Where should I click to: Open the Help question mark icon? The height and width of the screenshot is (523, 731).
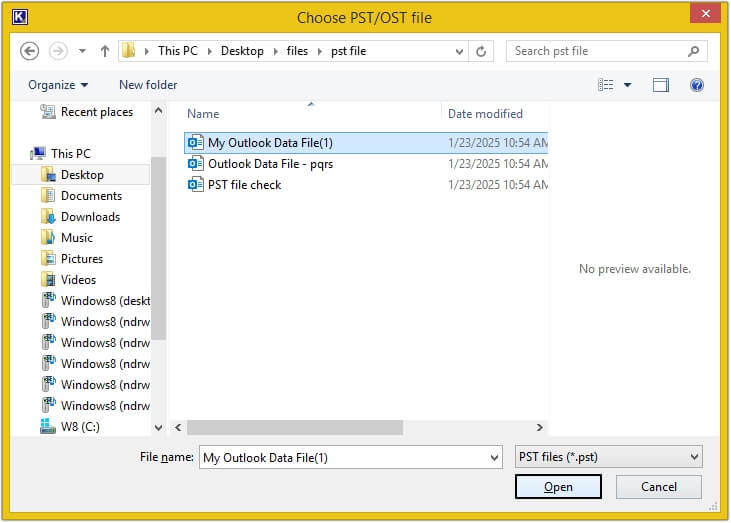point(697,85)
